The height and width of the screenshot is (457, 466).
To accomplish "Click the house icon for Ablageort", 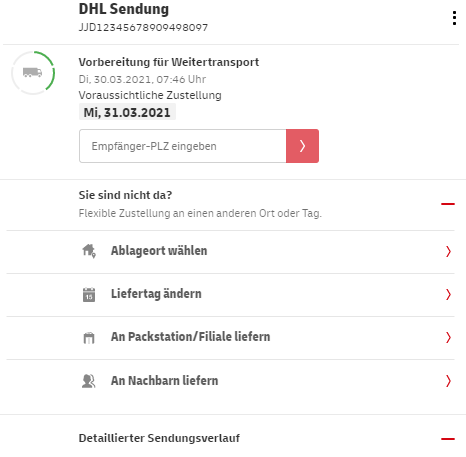I will pyautogui.click(x=89, y=251).
